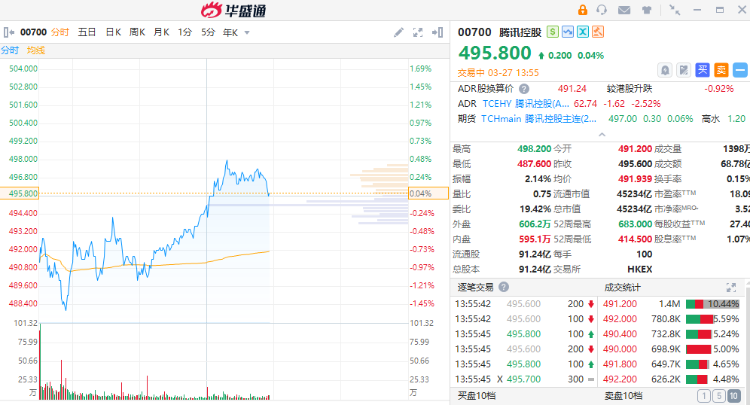Select 5-level order book depth
Viewport: 750px width, 405px height.
coord(718,396)
